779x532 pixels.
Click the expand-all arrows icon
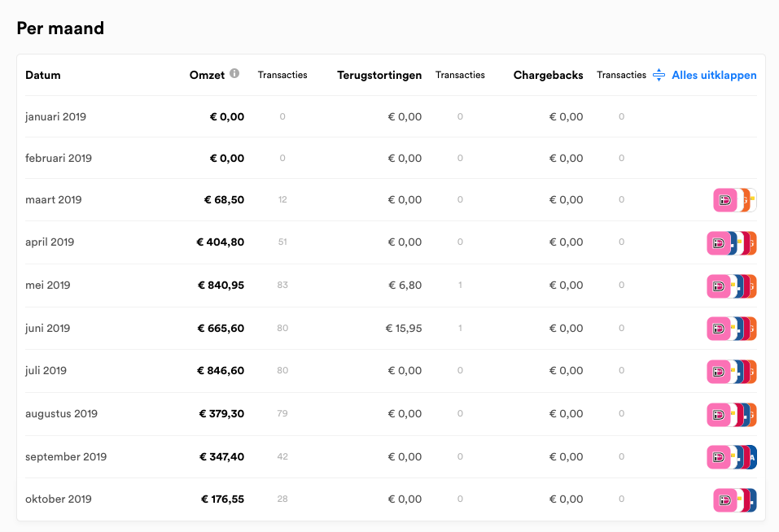(659, 75)
